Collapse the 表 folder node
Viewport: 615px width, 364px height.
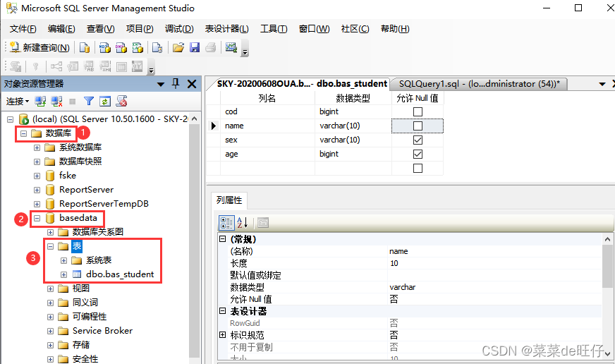(50, 246)
